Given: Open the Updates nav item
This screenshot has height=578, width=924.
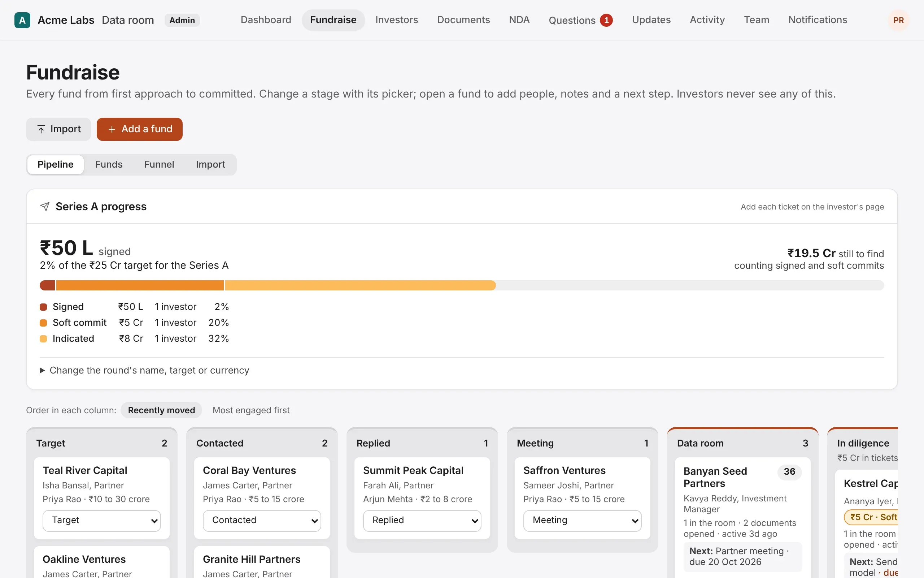Looking at the screenshot, I should [x=651, y=20].
